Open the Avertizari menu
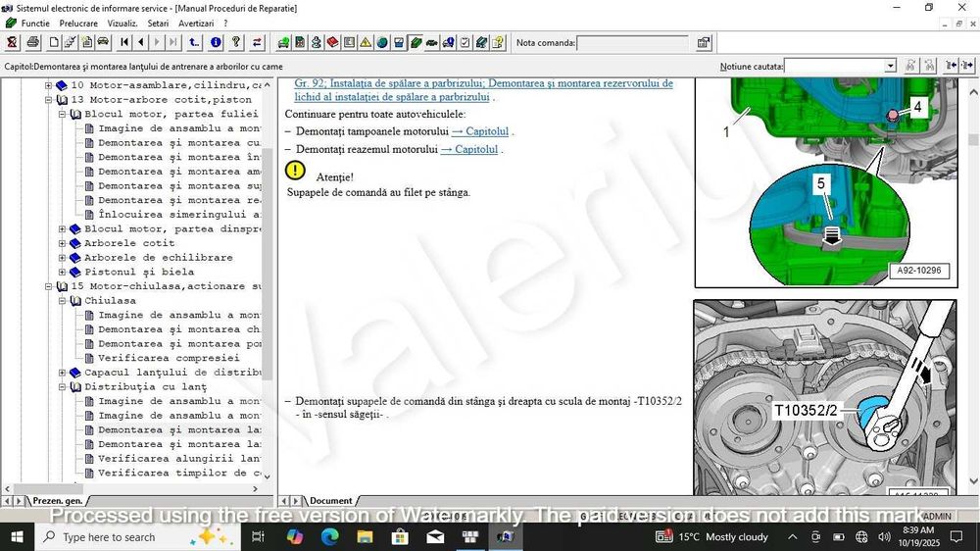This screenshot has width=980, height=551. (196, 24)
